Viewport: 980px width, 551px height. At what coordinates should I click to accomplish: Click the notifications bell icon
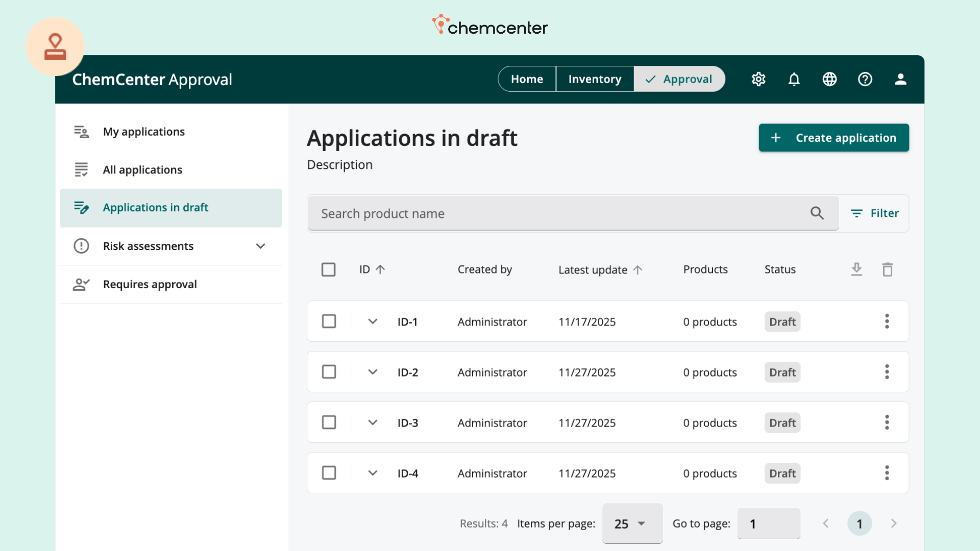click(794, 79)
